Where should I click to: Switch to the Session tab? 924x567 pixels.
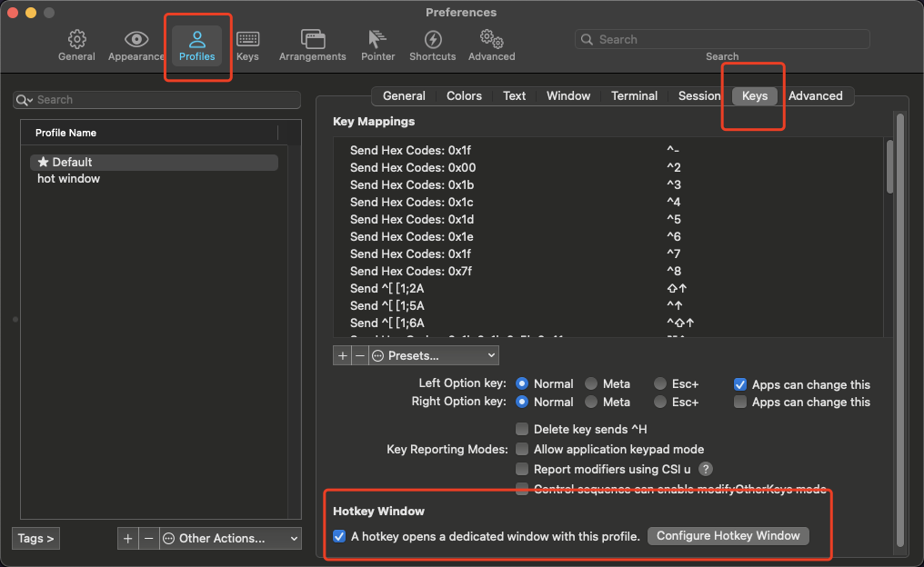(x=699, y=96)
